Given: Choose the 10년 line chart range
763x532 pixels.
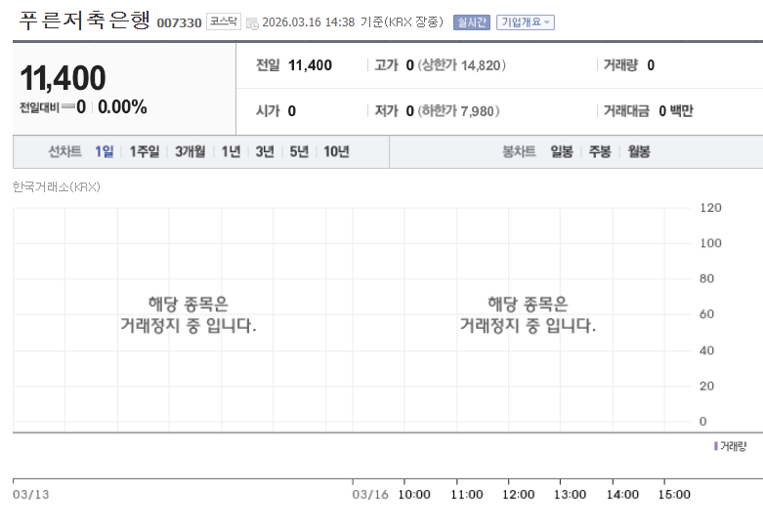Looking at the screenshot, I should point(336,151).
